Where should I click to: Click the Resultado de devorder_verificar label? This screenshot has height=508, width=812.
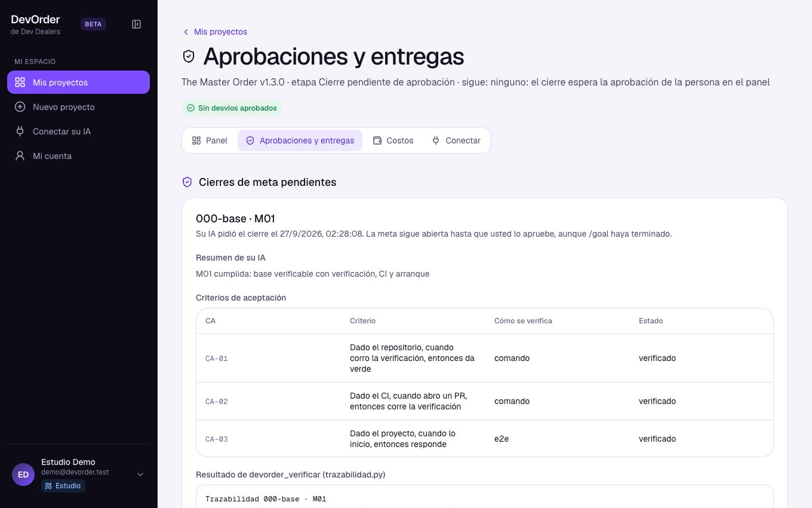tap(291, 475)
